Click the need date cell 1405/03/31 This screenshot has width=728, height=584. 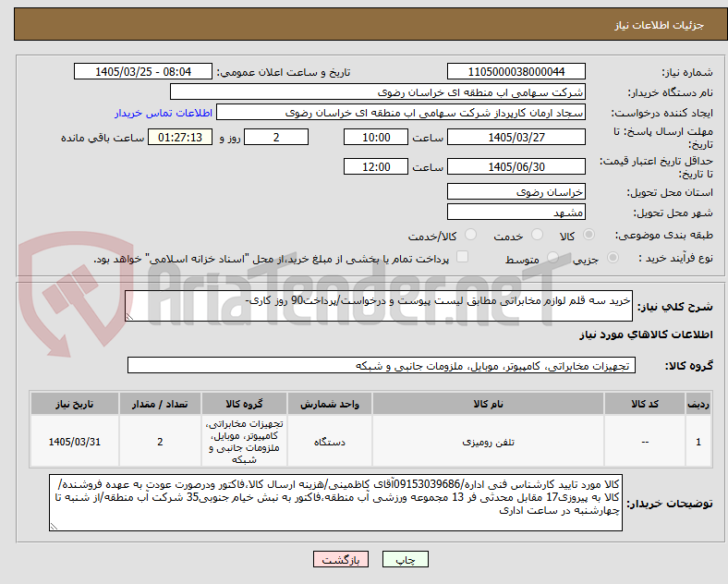tap(75, 442)
